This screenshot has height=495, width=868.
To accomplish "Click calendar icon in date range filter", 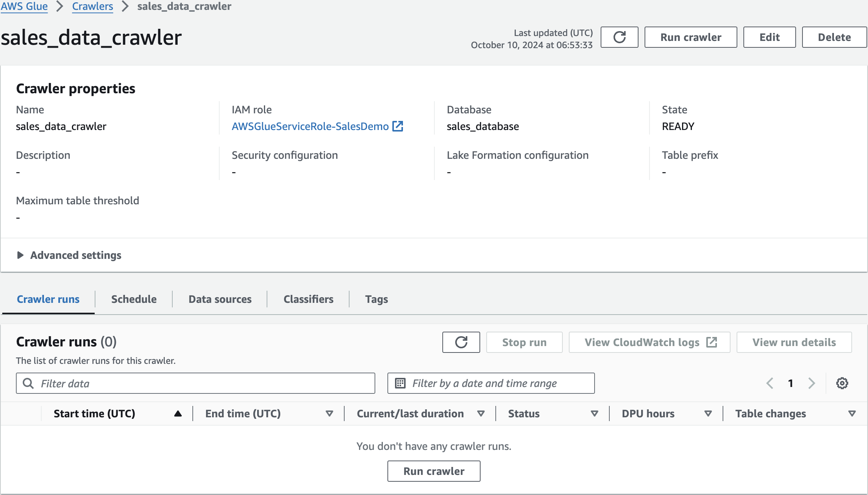I will [x=400, y=383].
